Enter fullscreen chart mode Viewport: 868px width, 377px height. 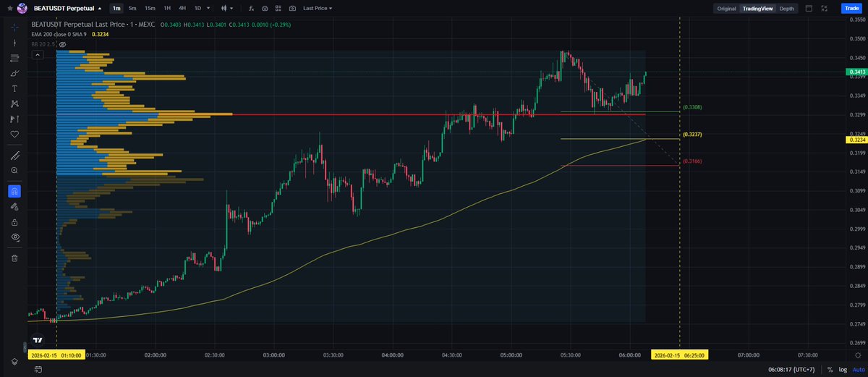(823, 9)
